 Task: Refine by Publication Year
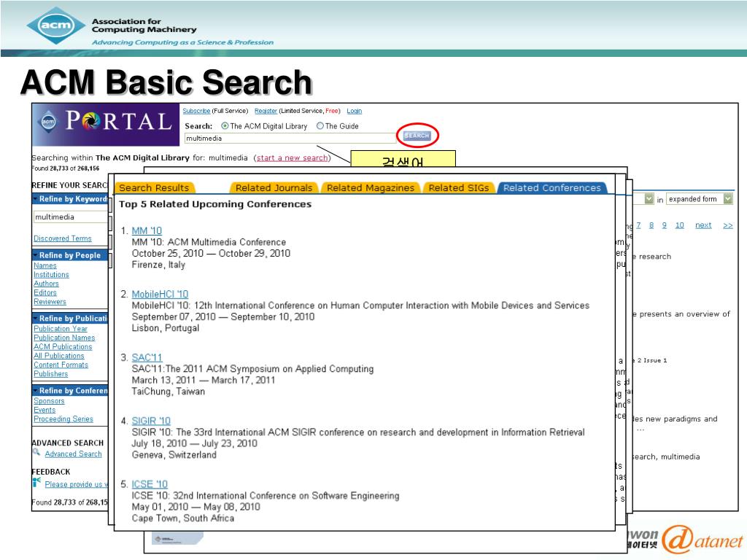(x=61, y=329)
